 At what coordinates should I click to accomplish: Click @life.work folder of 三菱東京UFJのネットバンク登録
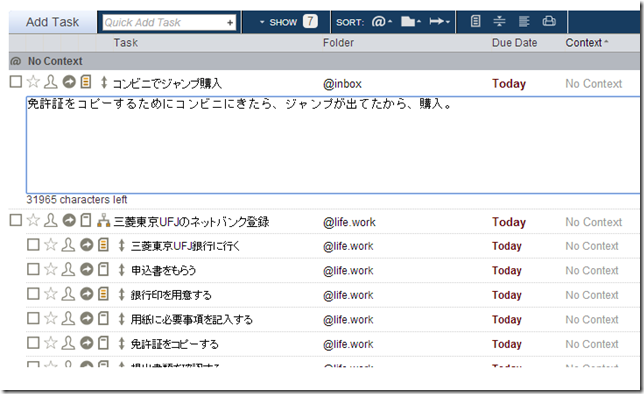[x=349, y=222]
